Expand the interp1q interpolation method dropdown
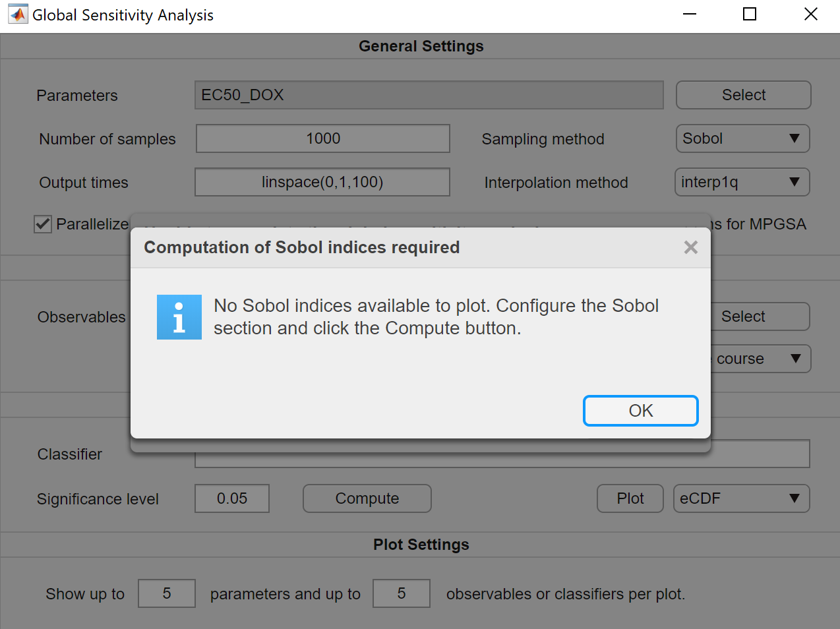 click(x=742, y=182)
